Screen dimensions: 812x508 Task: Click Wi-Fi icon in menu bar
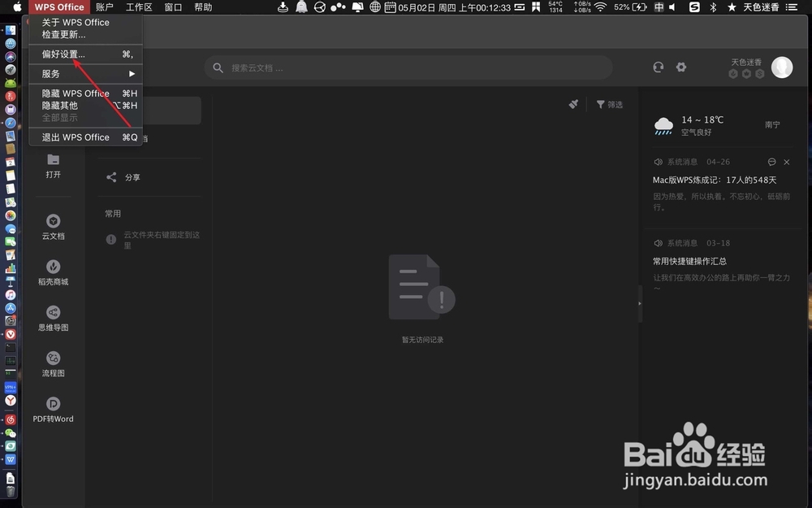tap(600, 7)
